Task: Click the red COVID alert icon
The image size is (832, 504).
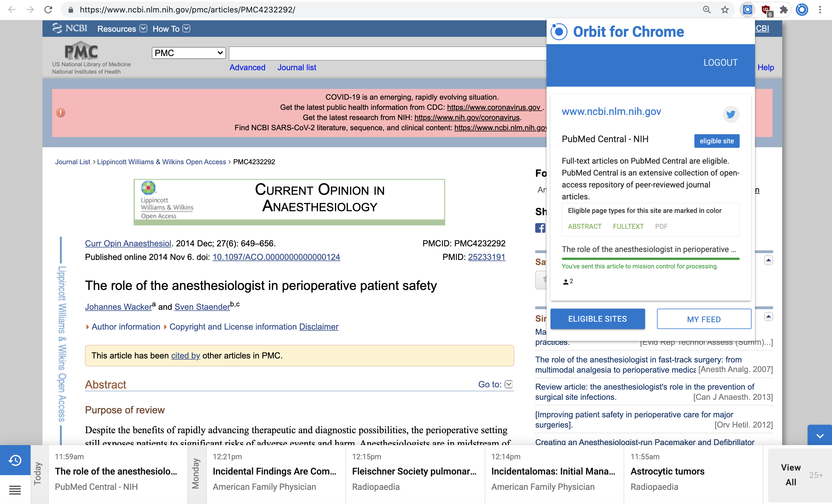Action: click(x=60, y=113)
